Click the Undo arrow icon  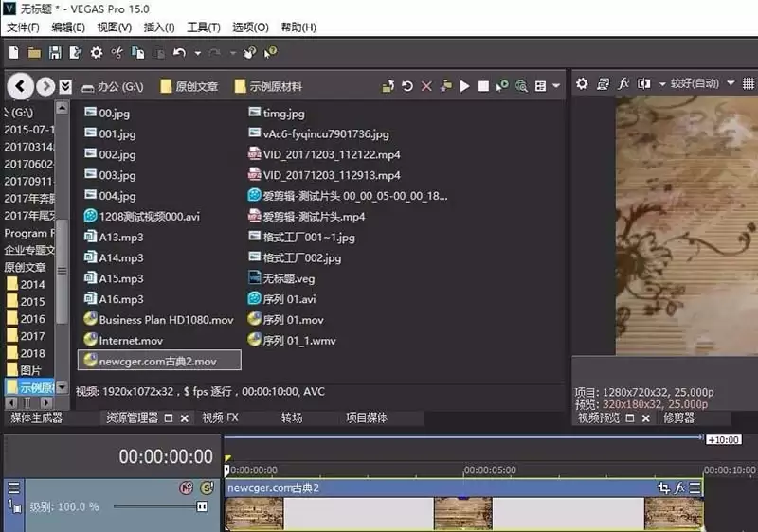click(x=179, y=53)
